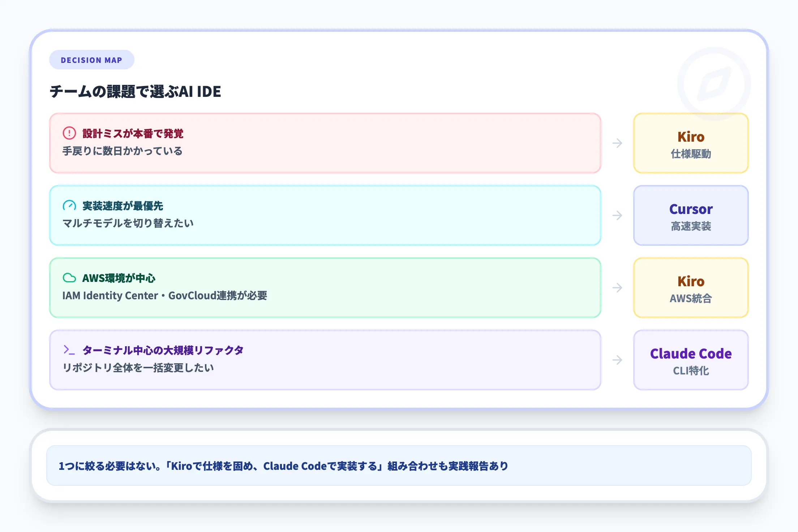Image resolution: width=798 pixels, height=532 pixels.
Task: Click the DECISION MAP badge
Action: pyautogui.click(x=91, y=60)
